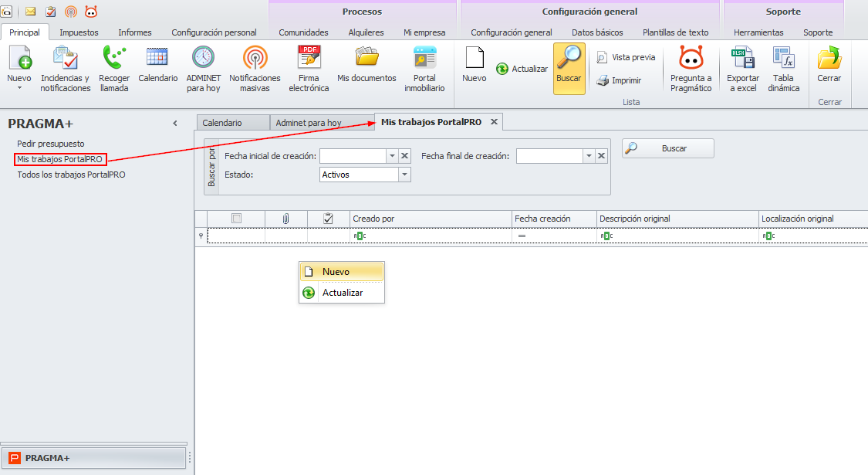Click the Cerrar folder icon
The height and width of the screenshot is (475, 868).
click(x=829, y=58)
